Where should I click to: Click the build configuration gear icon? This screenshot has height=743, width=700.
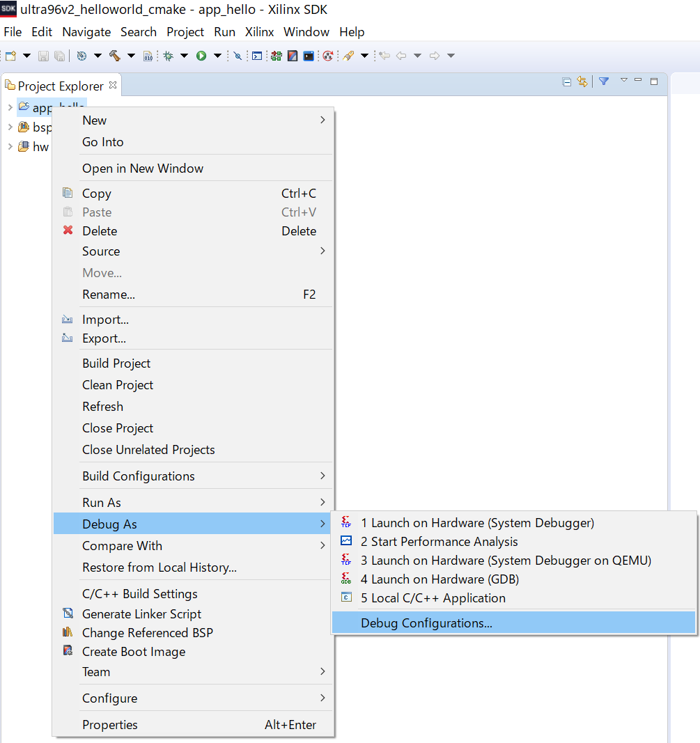pyautogui.click(x=82, y=56)
